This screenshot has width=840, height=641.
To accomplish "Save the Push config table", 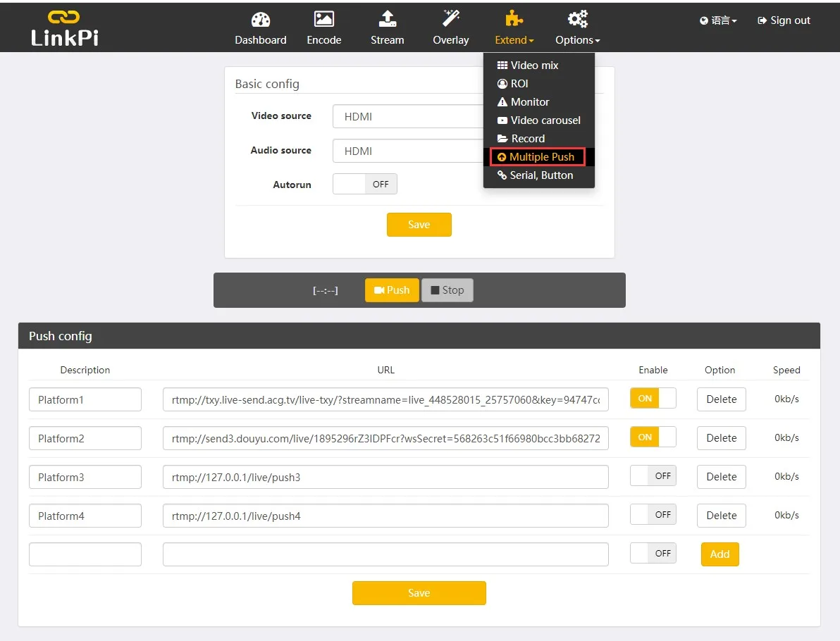I will (419, 593).
